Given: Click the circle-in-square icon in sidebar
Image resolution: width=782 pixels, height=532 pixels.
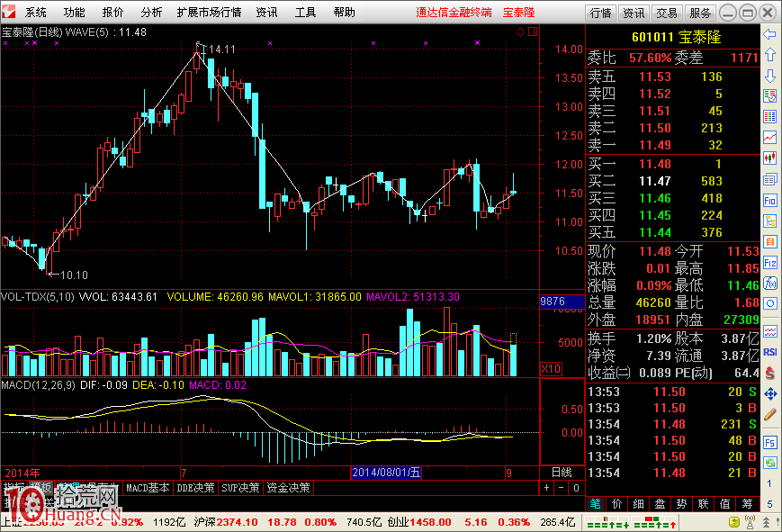Looking at the screenshot, I should coord(770,303).
